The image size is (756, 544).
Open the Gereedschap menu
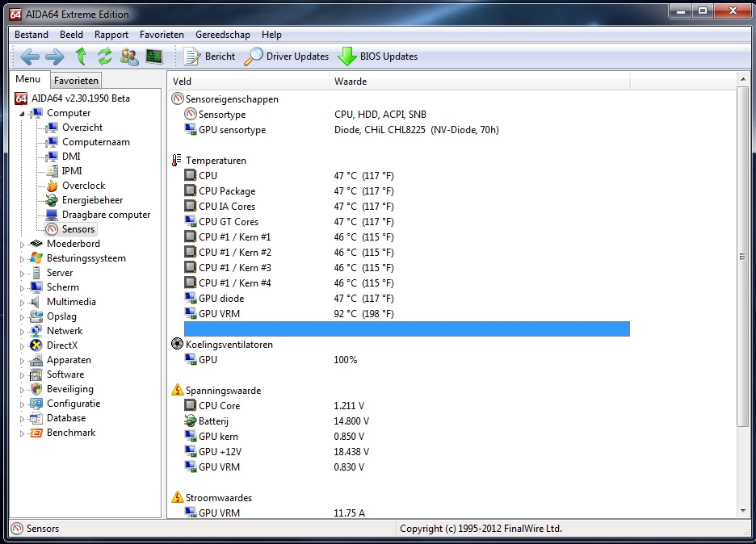223,35
